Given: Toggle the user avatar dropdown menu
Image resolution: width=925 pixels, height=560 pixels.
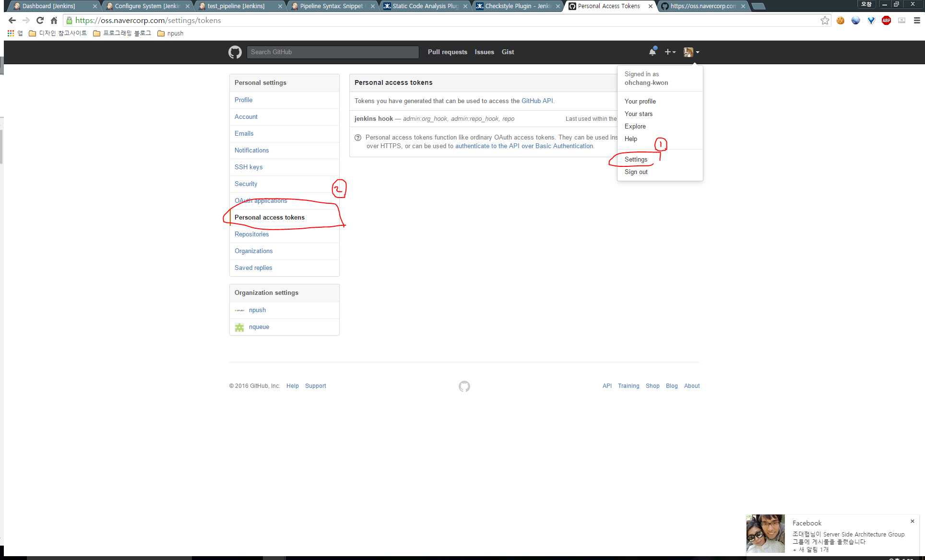Looking at the screenshot, I should point(691,52).
